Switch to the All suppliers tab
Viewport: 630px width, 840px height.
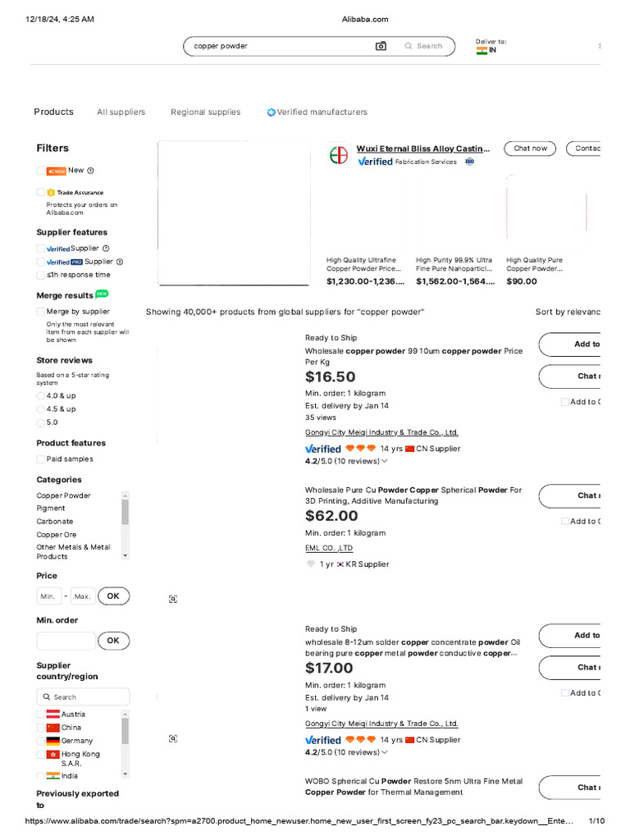pos(121,112)
